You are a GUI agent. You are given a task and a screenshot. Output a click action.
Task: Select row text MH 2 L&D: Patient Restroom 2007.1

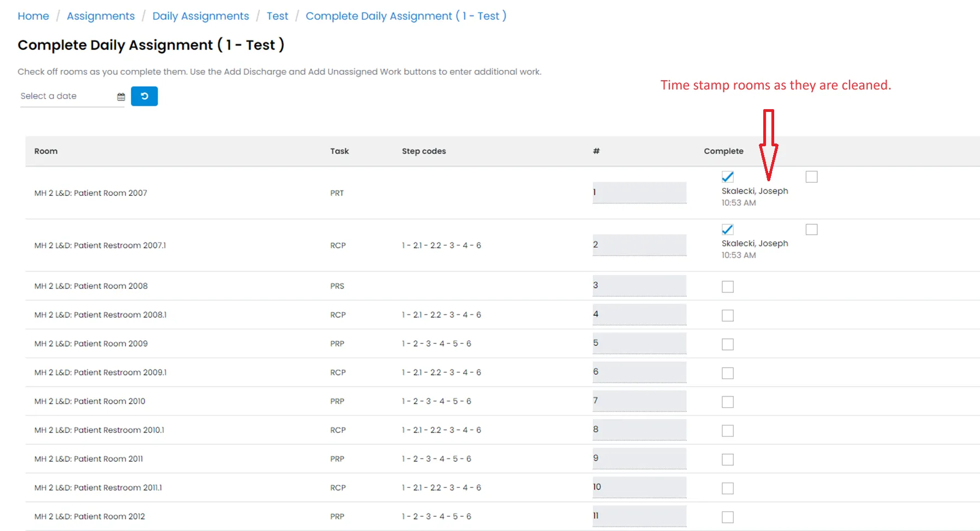(100, 246)
